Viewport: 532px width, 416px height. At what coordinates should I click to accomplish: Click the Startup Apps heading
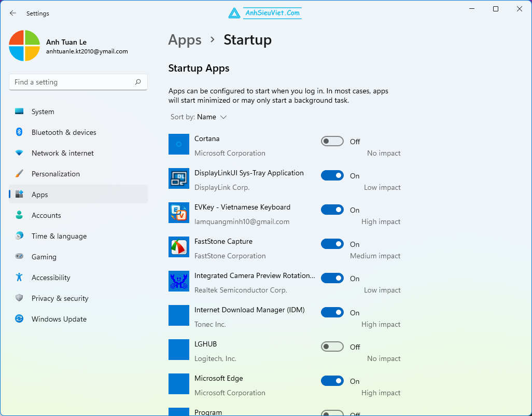click(x=199, y=68)
